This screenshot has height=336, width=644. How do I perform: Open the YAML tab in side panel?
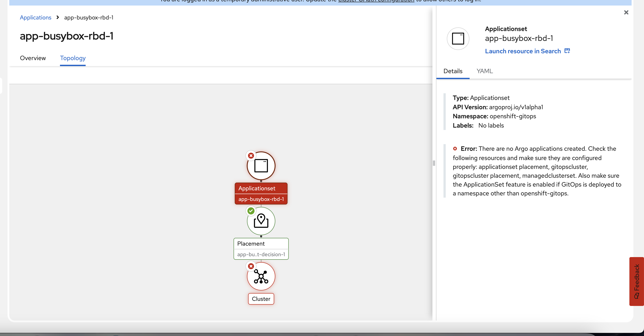(x=484, y=71)
